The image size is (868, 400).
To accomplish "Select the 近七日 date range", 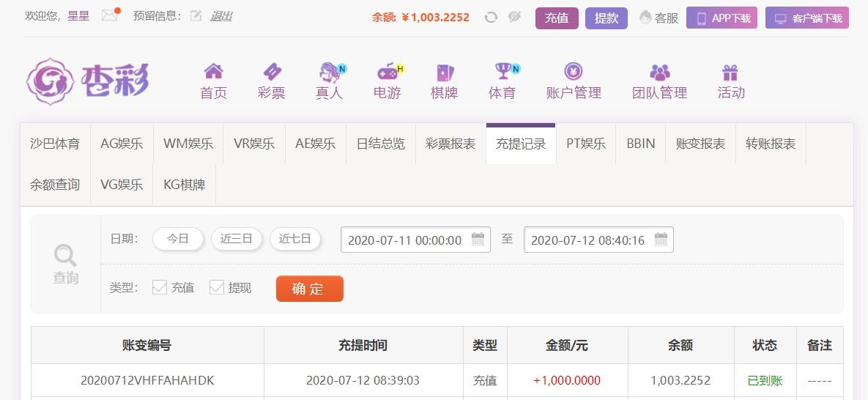I will [295, 239].
